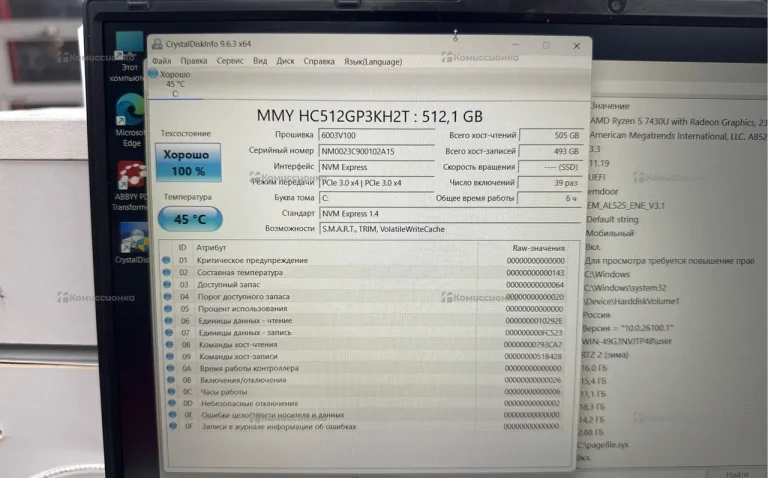Click raw value 00000000000143
768x478 pixels.
pos(535,273)
